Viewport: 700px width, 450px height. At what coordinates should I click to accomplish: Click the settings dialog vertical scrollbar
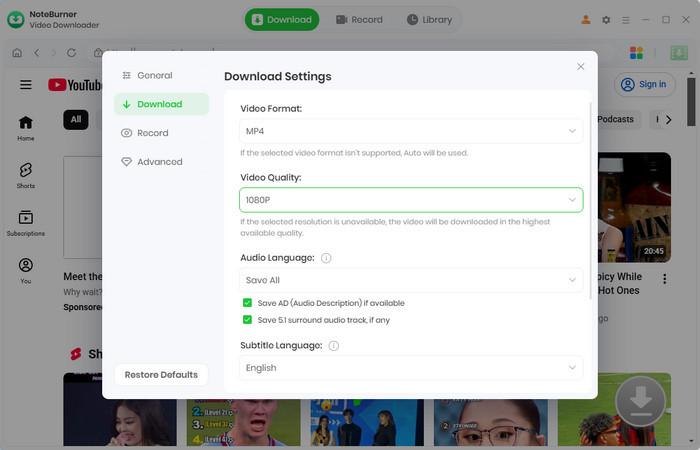[591, 201]
